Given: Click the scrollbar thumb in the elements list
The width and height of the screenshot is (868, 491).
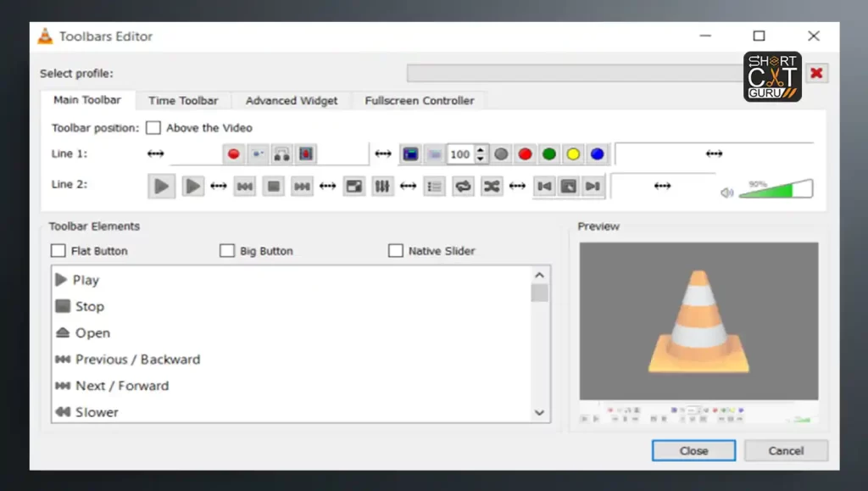Looking at the screenshot, I should point(540,293).
